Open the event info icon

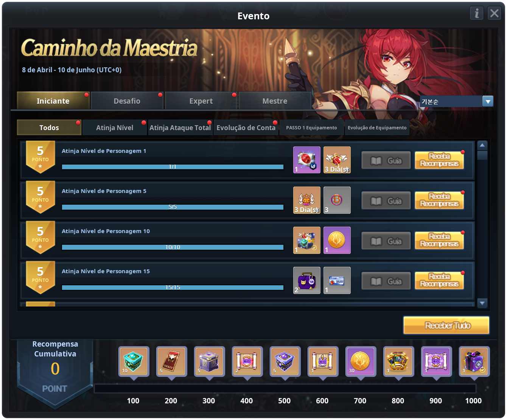click(x=476, y=13)
